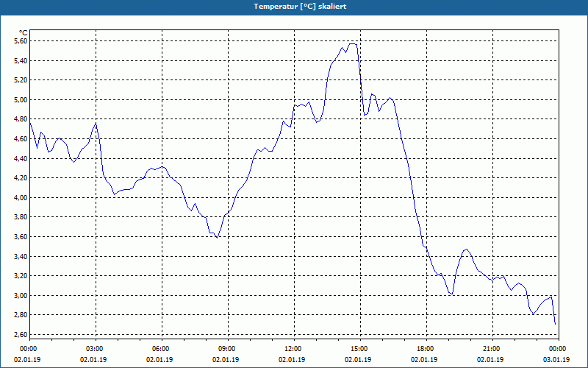Pick the 4,60 y-axis value
588x368 pixels.
pos(21,138)
